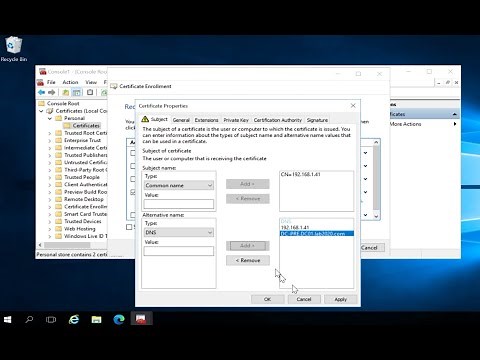Image resolution: width=480 pixels, height=360 pixels.
Task: Click the Remove button under Alternative name
Action: pos(248,260)
